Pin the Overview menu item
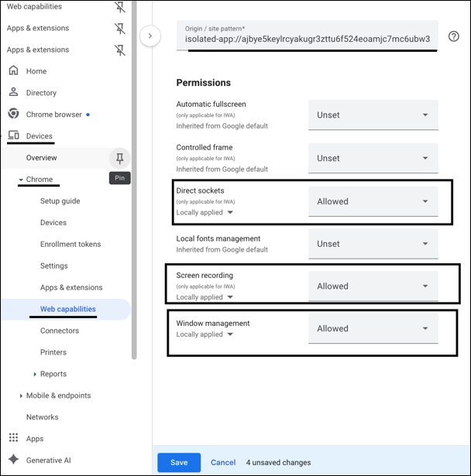This screenshot has height=476, width=471. pyautogui.click(x=119, y=158)
